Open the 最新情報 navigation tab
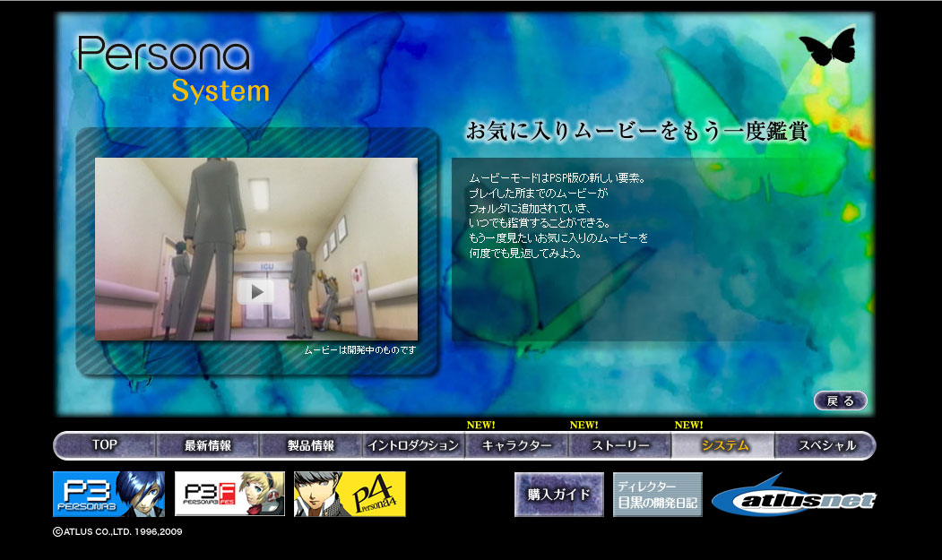This screenshot has height=560, width=942. point(208,445)
